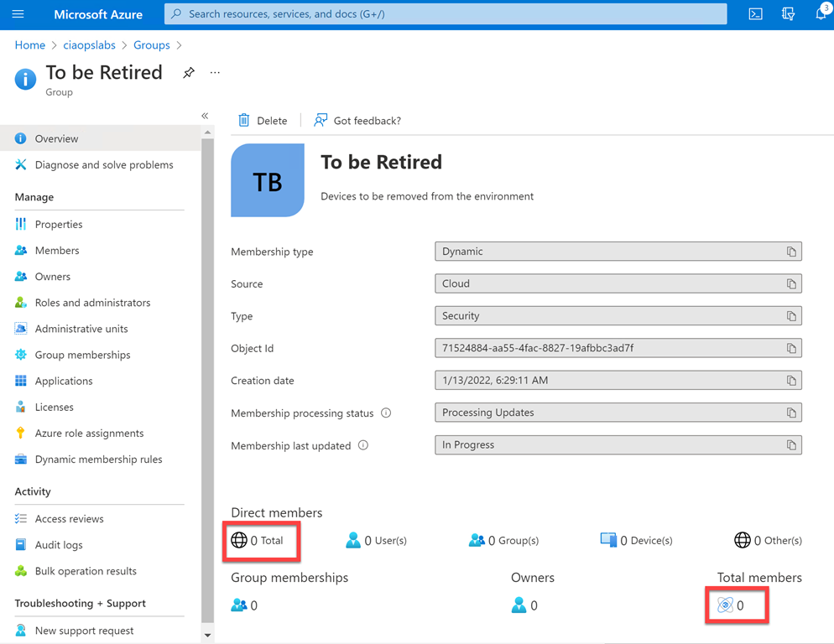Copy the Object Id value
The image size is (834, 644).
click(x=790, y=349)
